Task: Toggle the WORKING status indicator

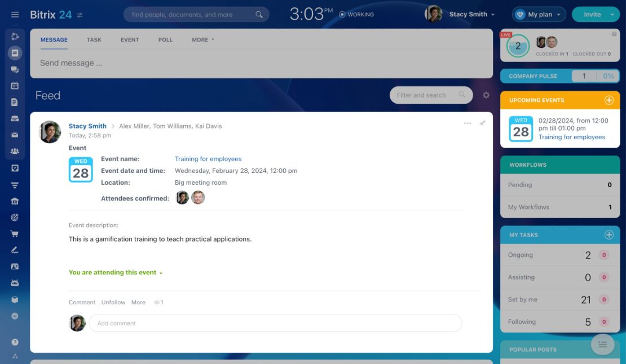Action: [356, 14]
